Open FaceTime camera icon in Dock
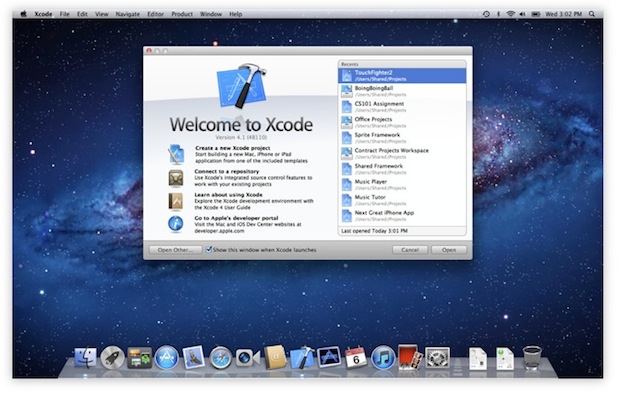The height and width of the screenshot is (394, 620). 248,358
